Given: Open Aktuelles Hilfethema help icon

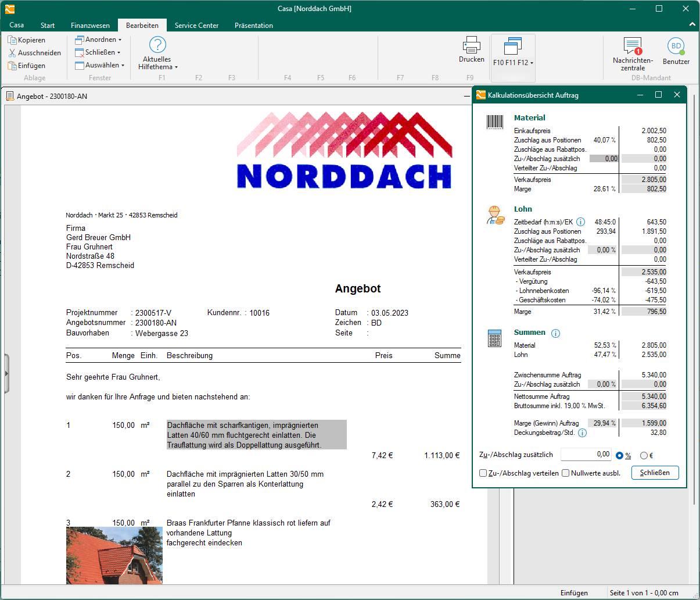Looking at the screenshot, I should [157, 45].
